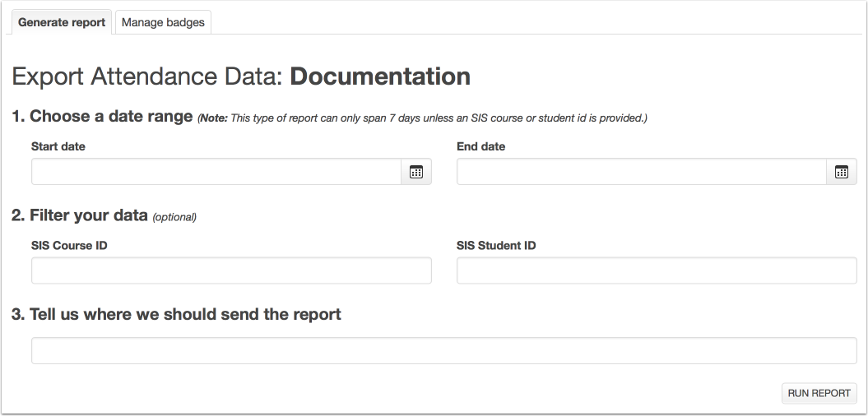
Task: Click into the SIS Student ID field
Action: [x=657, y=270]
